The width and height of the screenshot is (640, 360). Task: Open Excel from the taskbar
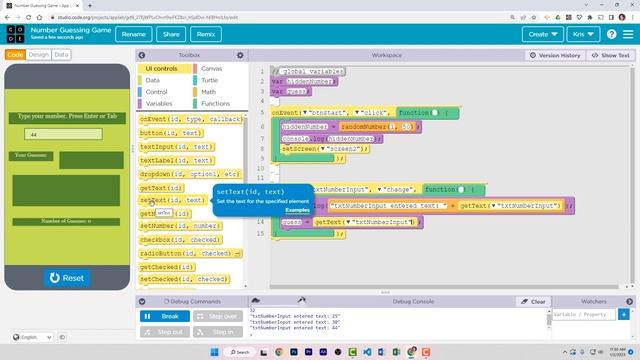396,352
